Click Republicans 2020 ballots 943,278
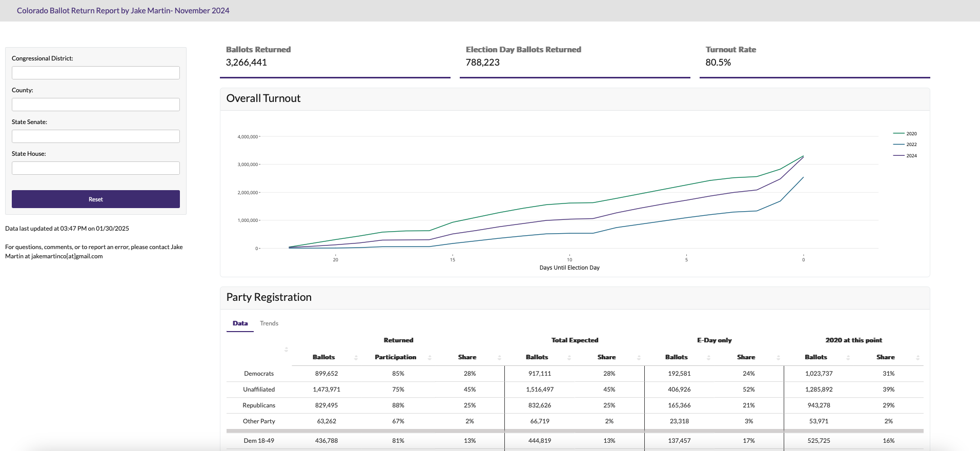The height and width of the screenshot is (451, 980). [819, 405]
